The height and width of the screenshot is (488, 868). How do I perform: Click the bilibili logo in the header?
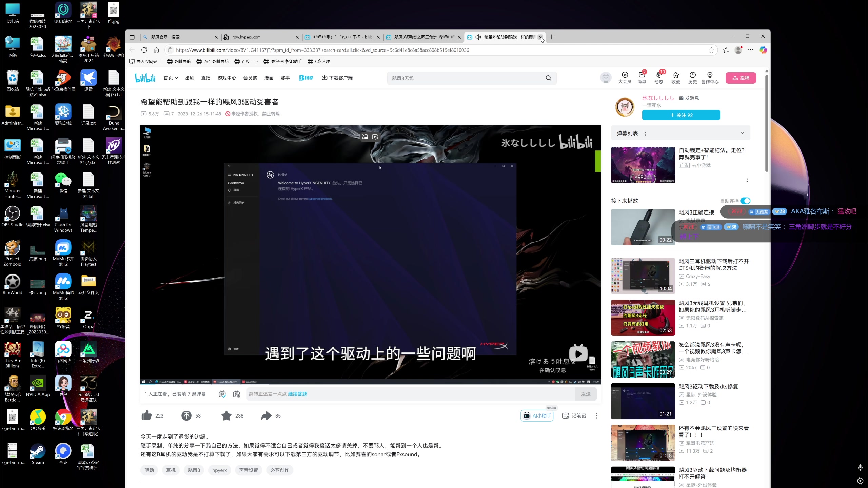(x=145, y=78)
